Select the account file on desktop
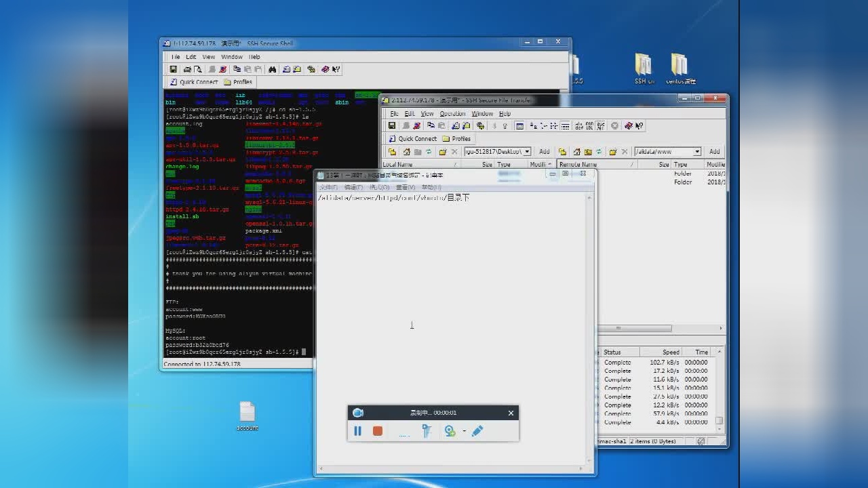This screenshot has height=488, width=868. pyautogui.click(x=248, y=416)
